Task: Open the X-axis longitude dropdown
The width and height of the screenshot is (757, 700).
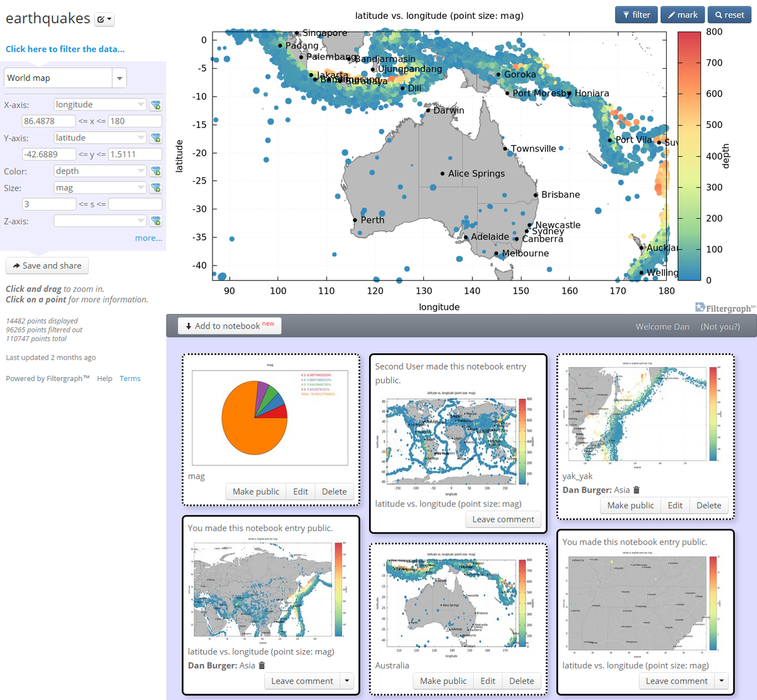Action: tap(100, 105)
